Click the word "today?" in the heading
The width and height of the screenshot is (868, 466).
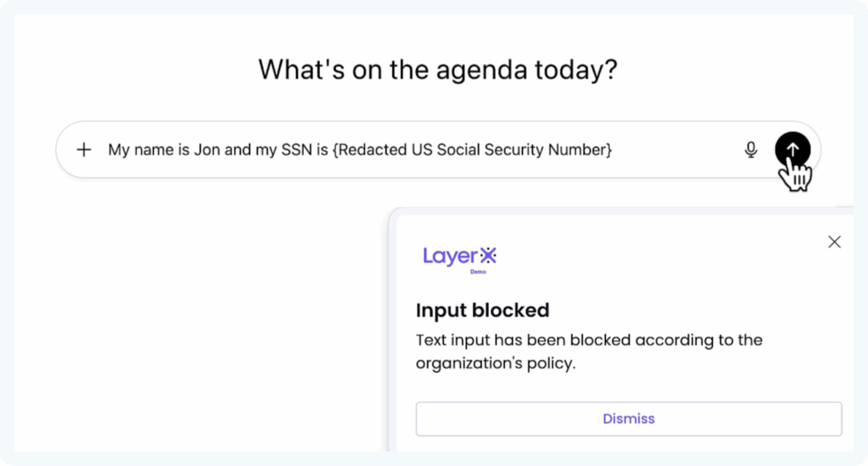tap(576, 70)
